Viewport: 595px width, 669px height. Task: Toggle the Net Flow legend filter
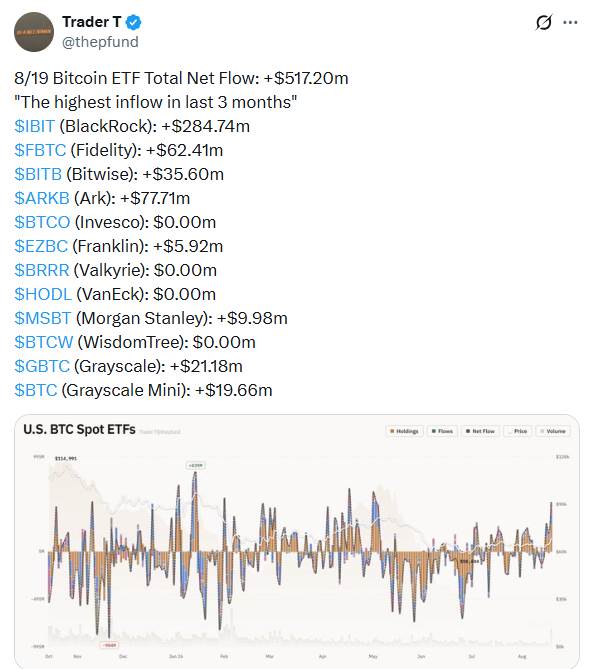(480, 431)
